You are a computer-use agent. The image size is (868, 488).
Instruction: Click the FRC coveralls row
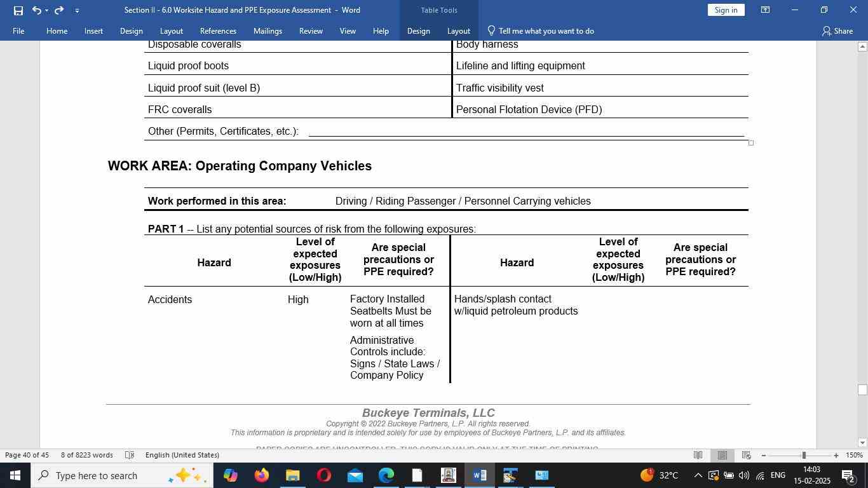297,109
